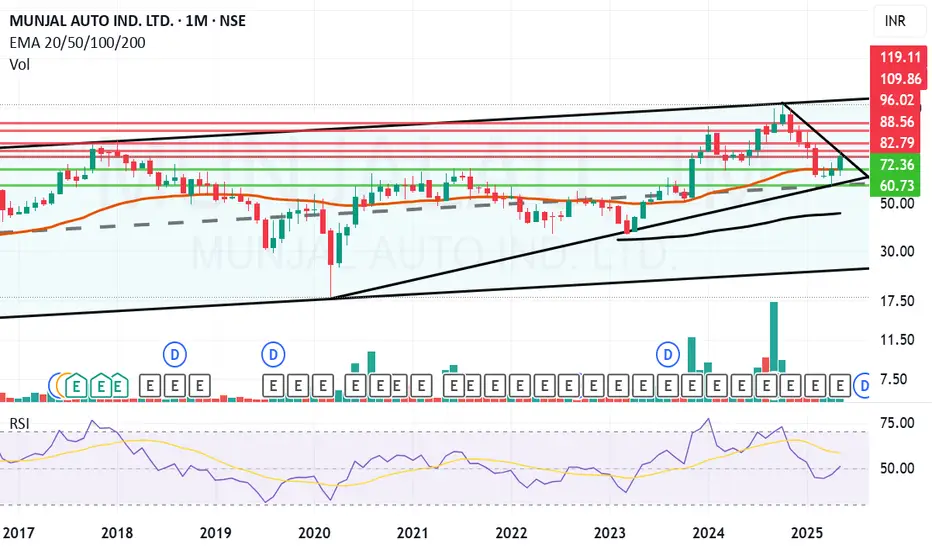Click the 2022 label on the time axis
Viewport: 932px width, 550px height.
(511, 533)
